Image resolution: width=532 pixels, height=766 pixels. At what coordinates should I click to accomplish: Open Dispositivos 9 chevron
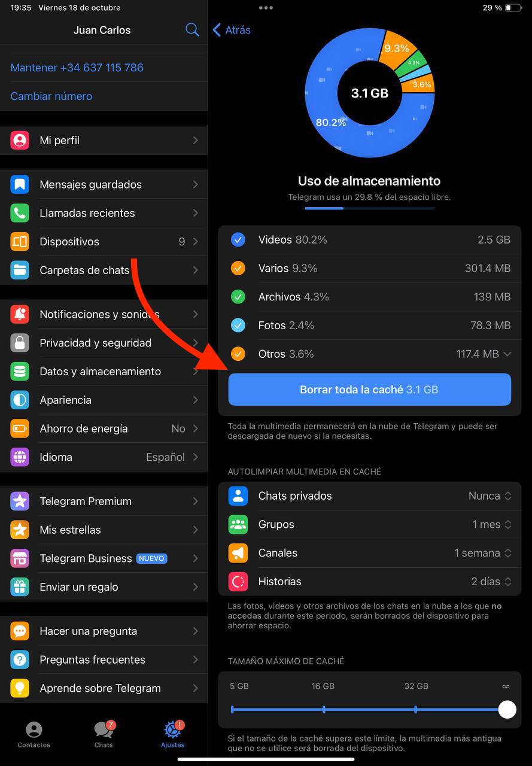click(x=195, y=242)
